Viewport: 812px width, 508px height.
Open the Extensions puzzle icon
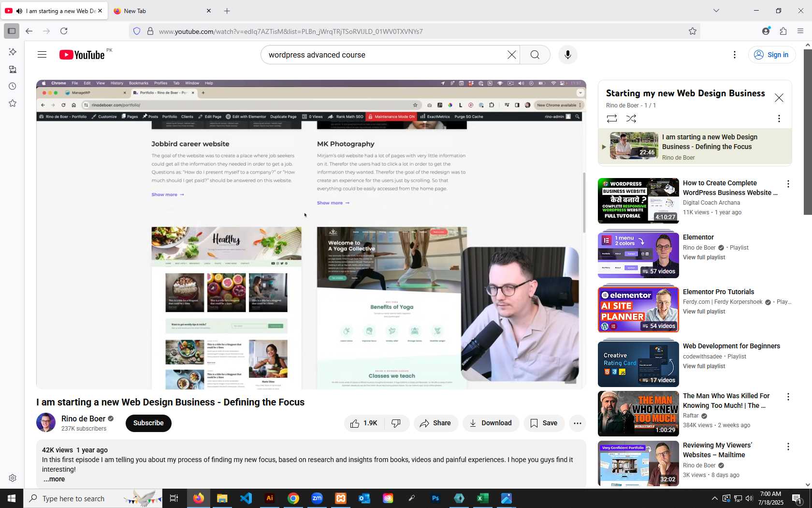(783, 31)
